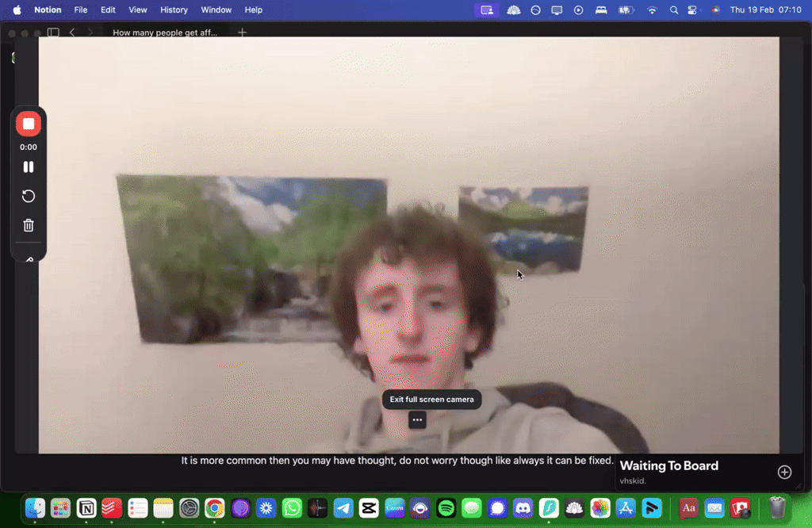The height and width of the screenshot is (528, 812).
Task: Open WhatsApp from the dock
Action: tap(292, 508)
